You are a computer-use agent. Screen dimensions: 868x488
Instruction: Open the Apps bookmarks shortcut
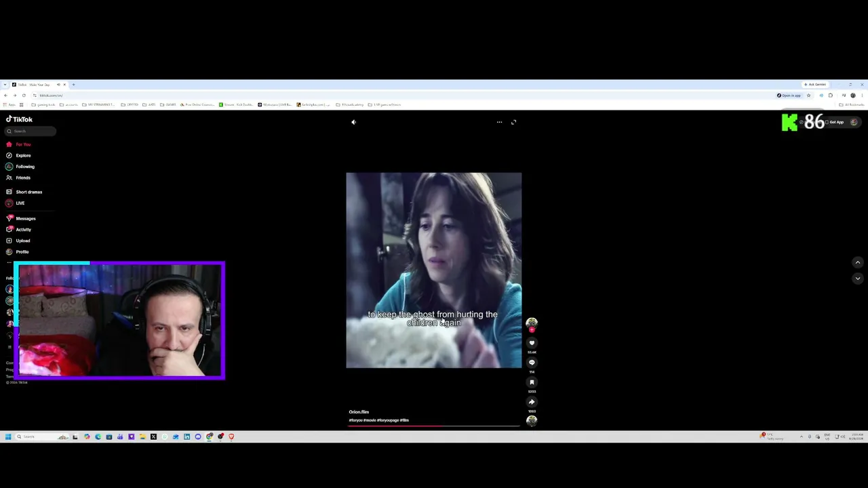[x=9, y=105]
